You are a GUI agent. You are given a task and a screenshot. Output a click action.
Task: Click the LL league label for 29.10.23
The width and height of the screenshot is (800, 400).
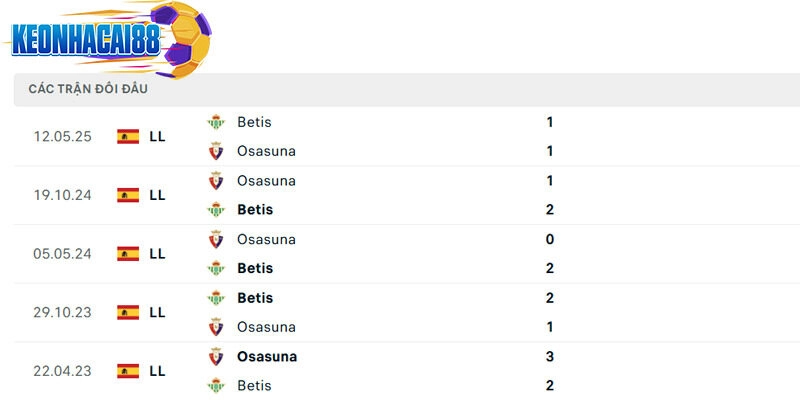157,312
